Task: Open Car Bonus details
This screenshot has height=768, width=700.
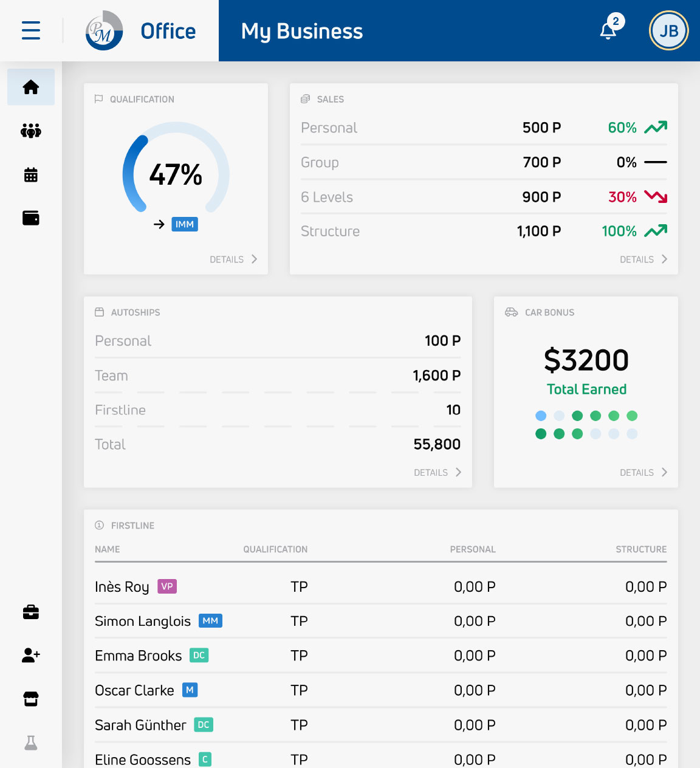Action: click(x=643, y=473)
